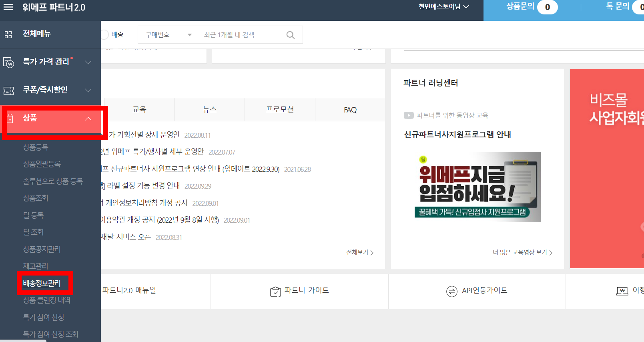Screen dimensions: 644x342
Task: Click the API연동가이드 link
Action: pyautogui.click(x=484, y=290)
